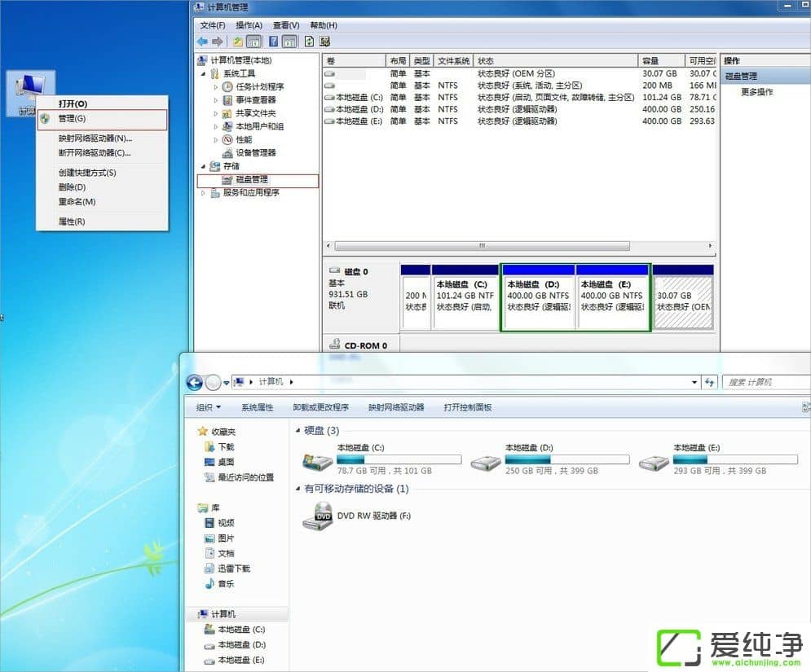Screen dimensions: 811x672
Task: Click the capacity bar of 本地磁盘 (D:)
Action: tap(566, 459)
